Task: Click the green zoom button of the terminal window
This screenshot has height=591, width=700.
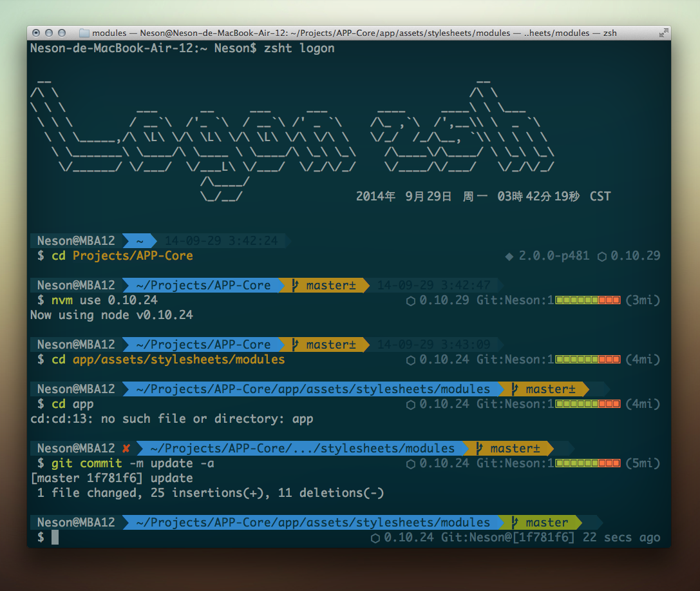Action: coord(62,33)
